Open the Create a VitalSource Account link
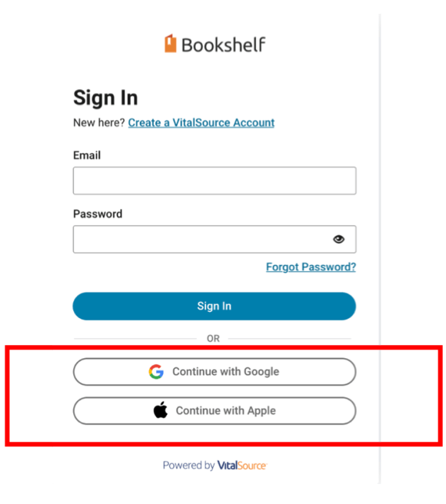 pyautogui.click(x=201, y=123)
